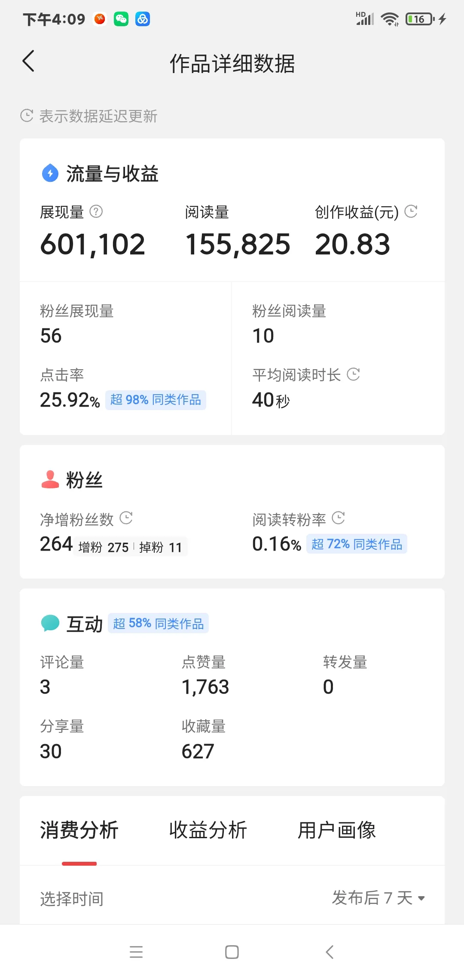The height and width of the screenshot is (980, 464).
Task: Tap the question mark next to 展现量
Action: (96, 211)
